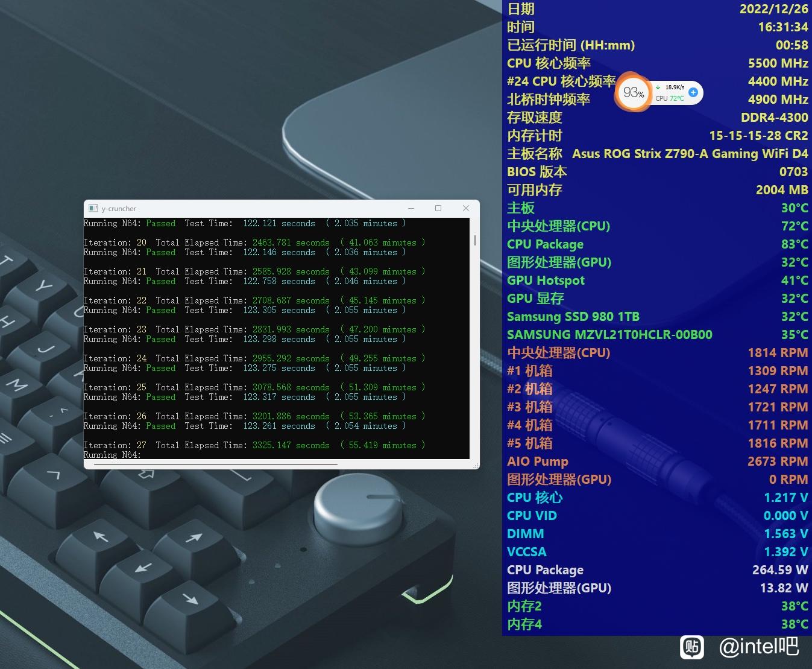This screenshot has height=669, width=812.
Task: Minimize the y-cruncher window
Action: (x=411, y=208)
